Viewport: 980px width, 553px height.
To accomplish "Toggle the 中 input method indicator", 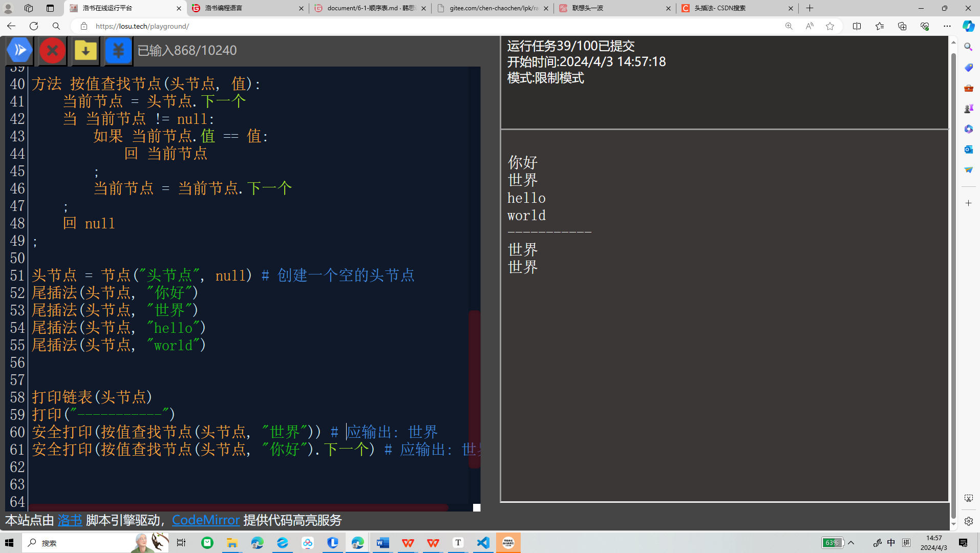I will [891, 543].
